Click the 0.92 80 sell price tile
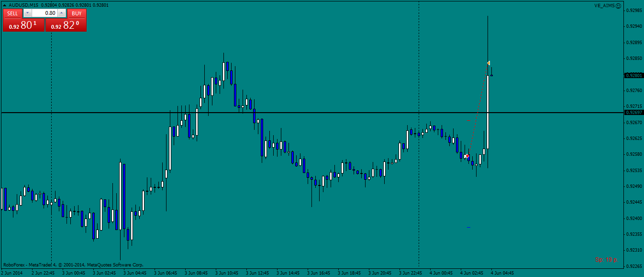Screen dimensions: 644x277 coord(23,25)
